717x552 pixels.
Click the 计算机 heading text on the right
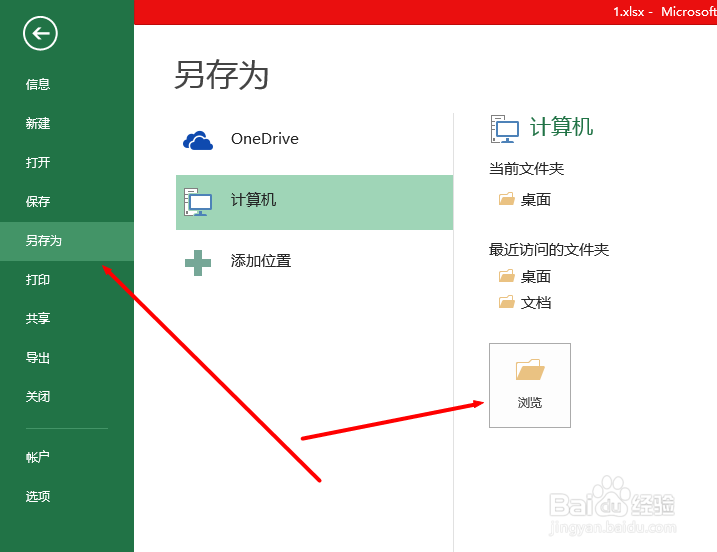click(x=562, y=127)
